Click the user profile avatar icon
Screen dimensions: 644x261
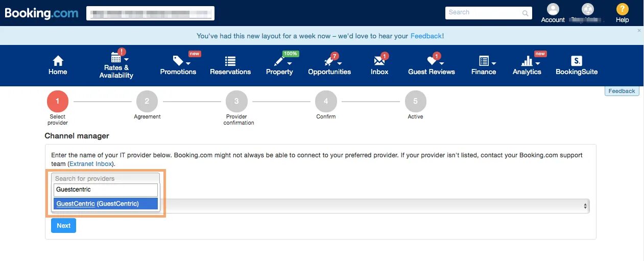point(588,9)
